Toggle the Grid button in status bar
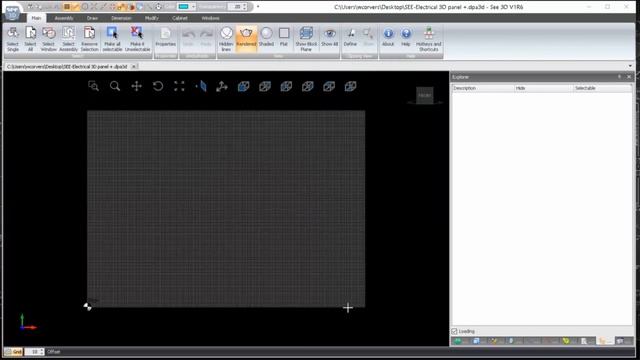The image size is (640, 360). (13, 351)
